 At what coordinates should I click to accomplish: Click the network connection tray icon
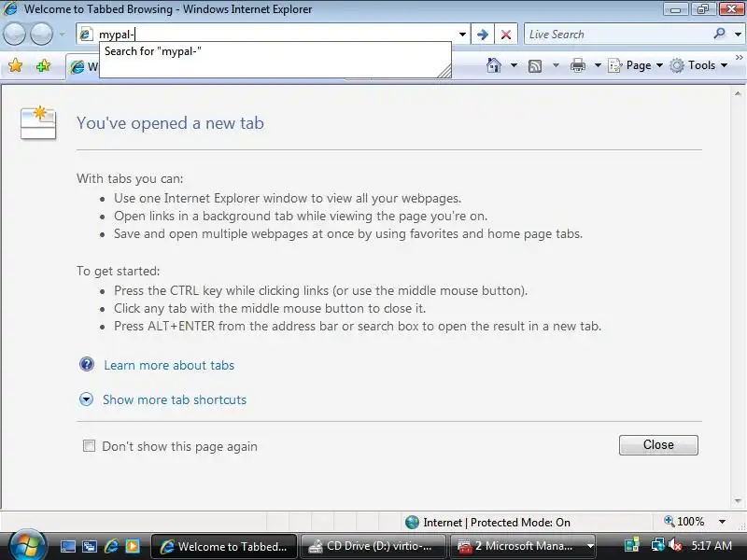(658, 545)
